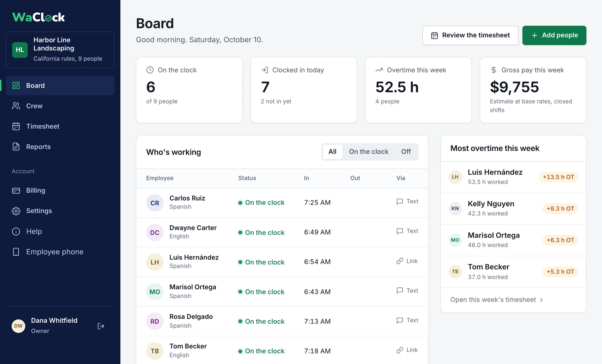Screen dimensions: 602x364
Task: Click the Employee column header
Action: pos(160,178)
